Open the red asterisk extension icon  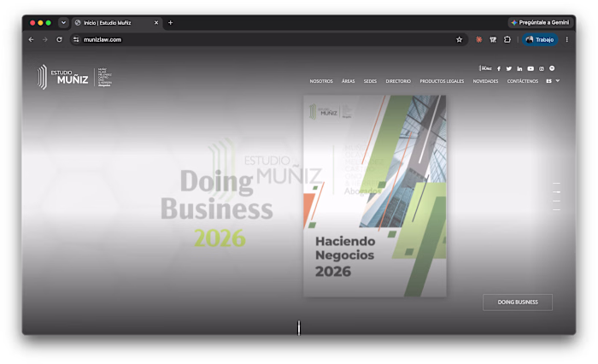coord(478,39)
